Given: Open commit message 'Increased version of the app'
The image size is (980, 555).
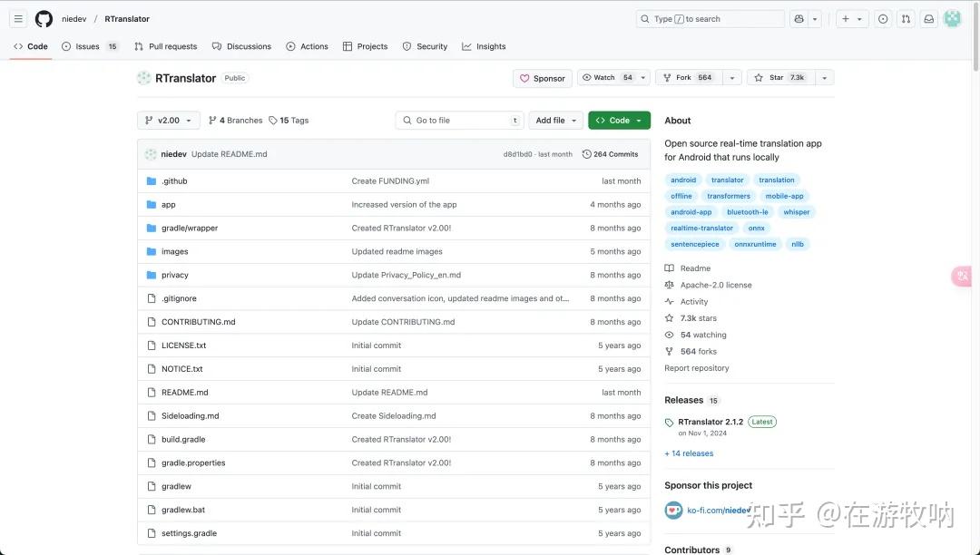Looking at the screenshot, I should point(404,205).
